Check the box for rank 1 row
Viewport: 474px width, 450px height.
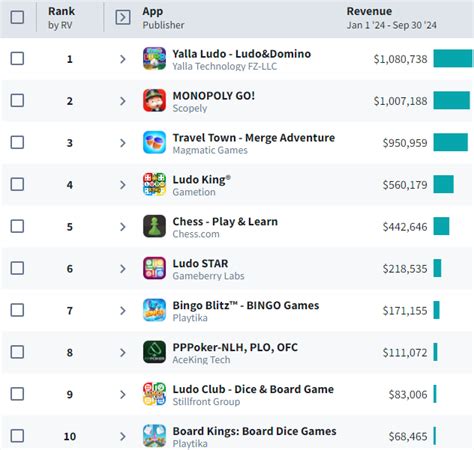tap(17, 59)
